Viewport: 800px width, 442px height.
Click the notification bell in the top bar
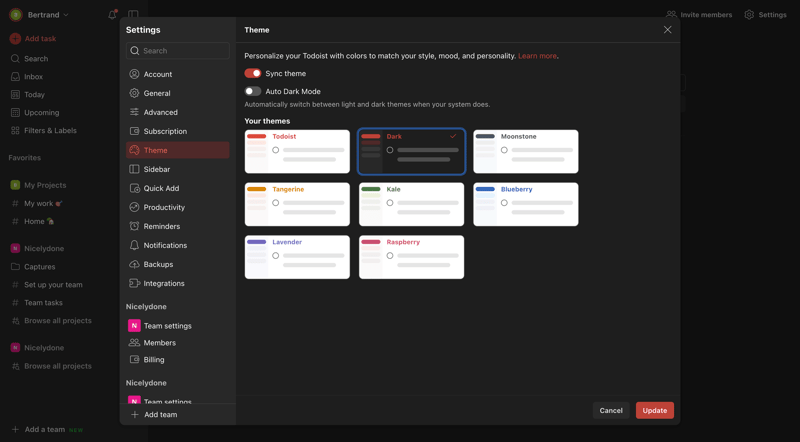112,15
